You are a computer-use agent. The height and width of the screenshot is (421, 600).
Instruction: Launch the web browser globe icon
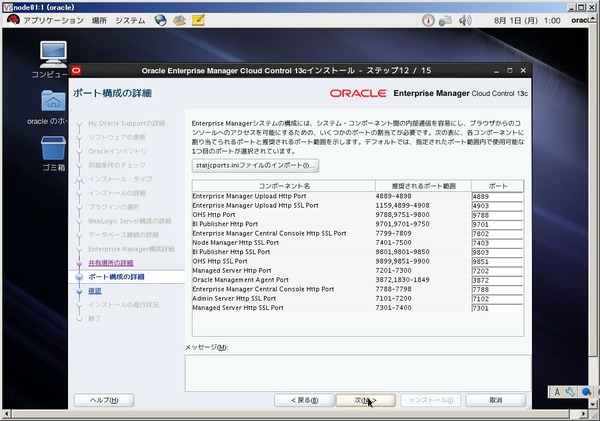click(160, 20)
